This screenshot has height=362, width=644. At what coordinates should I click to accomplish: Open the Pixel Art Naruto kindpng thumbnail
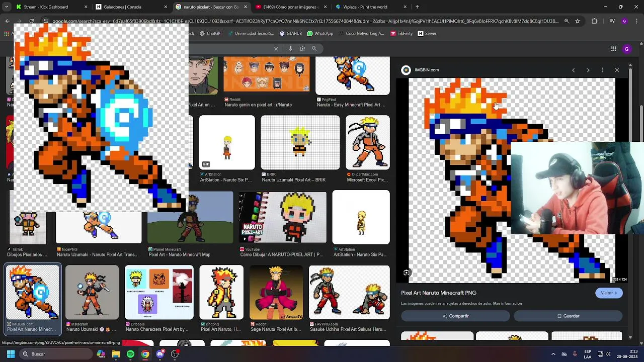[221, 293]
